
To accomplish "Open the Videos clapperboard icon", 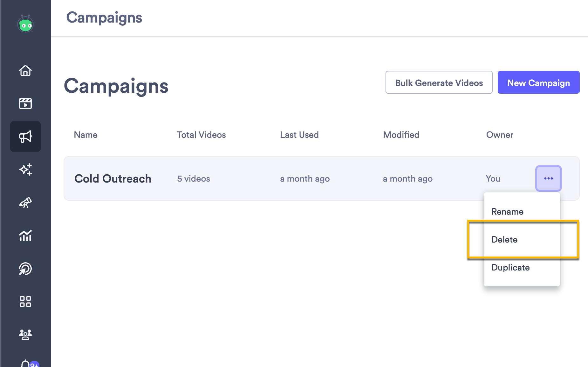I will click(25, 103).
